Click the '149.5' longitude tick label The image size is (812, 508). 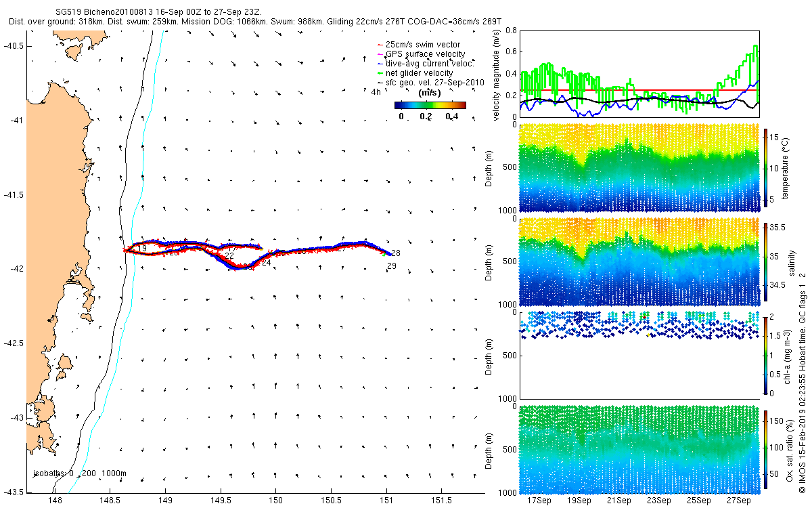click(221, 501)
